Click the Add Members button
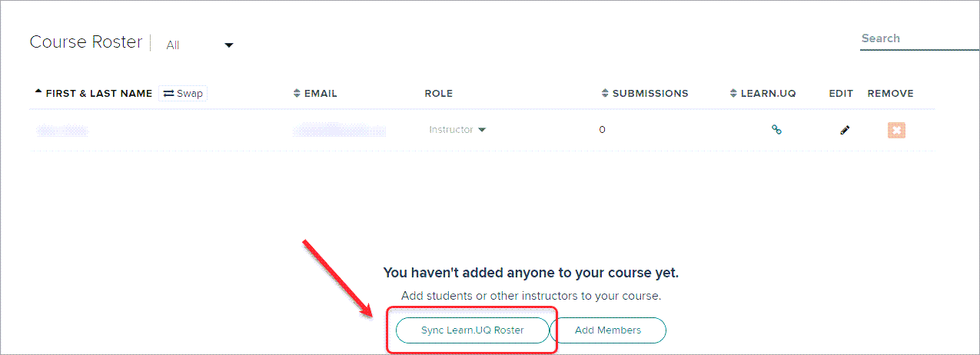The width and height of the screenshot is (980, 355). [608, 330]
